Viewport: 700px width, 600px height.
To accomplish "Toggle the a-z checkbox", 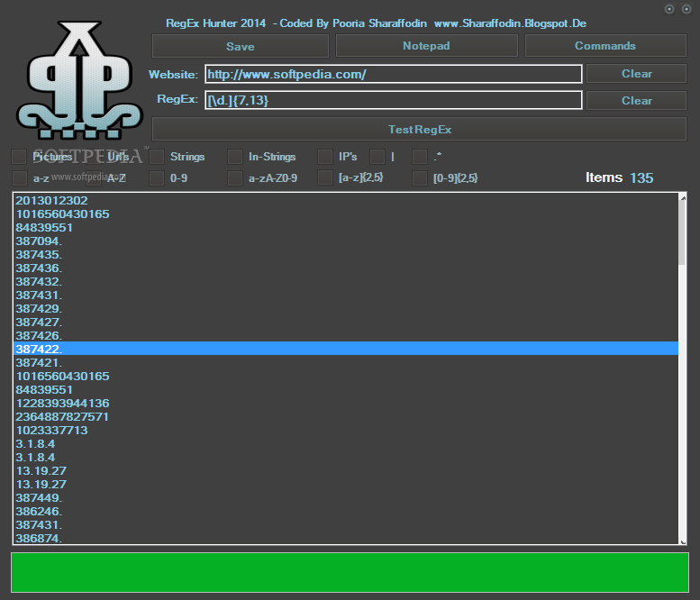I will point(19,177).
